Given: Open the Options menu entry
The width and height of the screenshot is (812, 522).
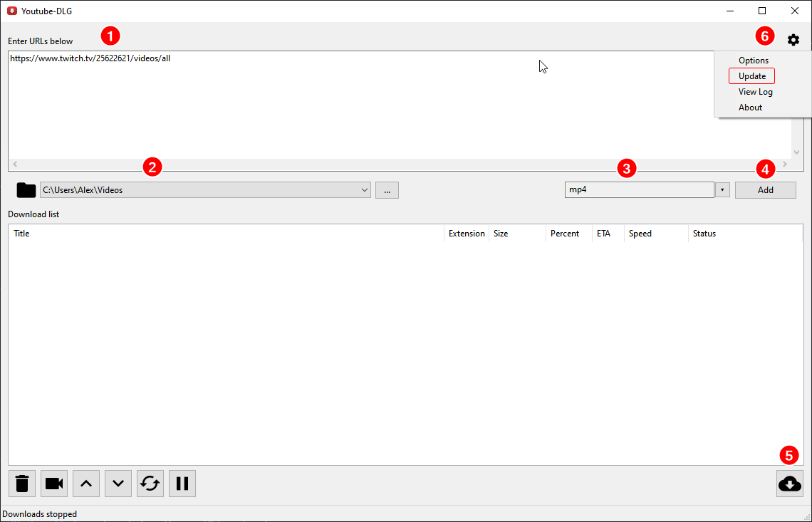Looking at the screenshot, I should click(754, 61).
